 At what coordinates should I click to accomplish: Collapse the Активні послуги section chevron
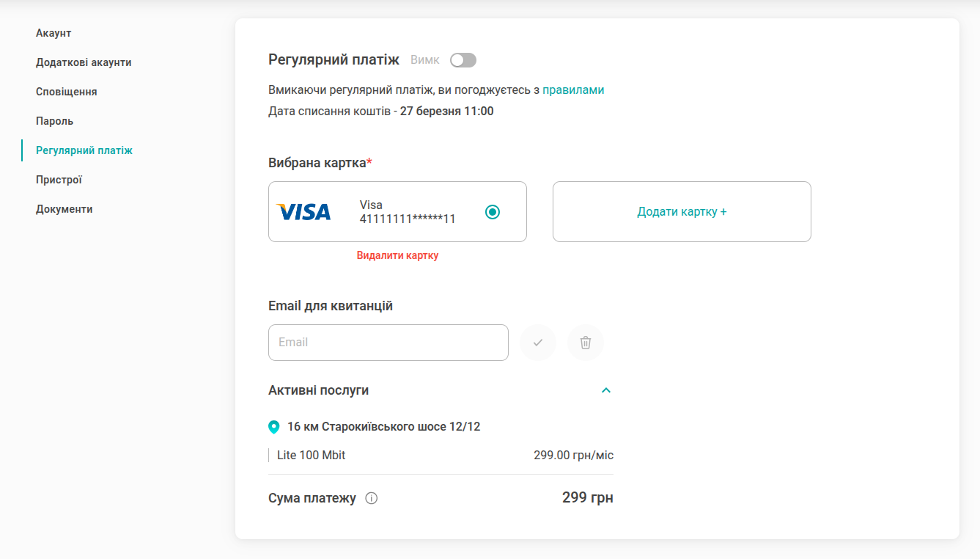pos(606,390)
